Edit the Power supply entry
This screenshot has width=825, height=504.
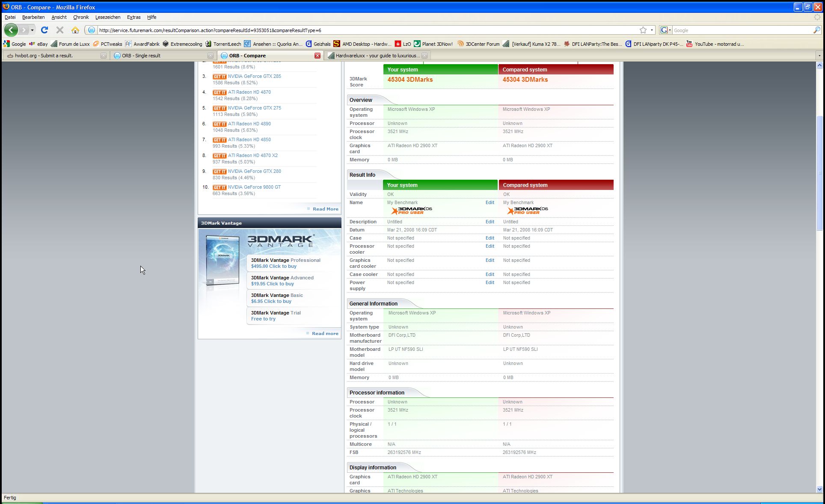tap(490, 282)
